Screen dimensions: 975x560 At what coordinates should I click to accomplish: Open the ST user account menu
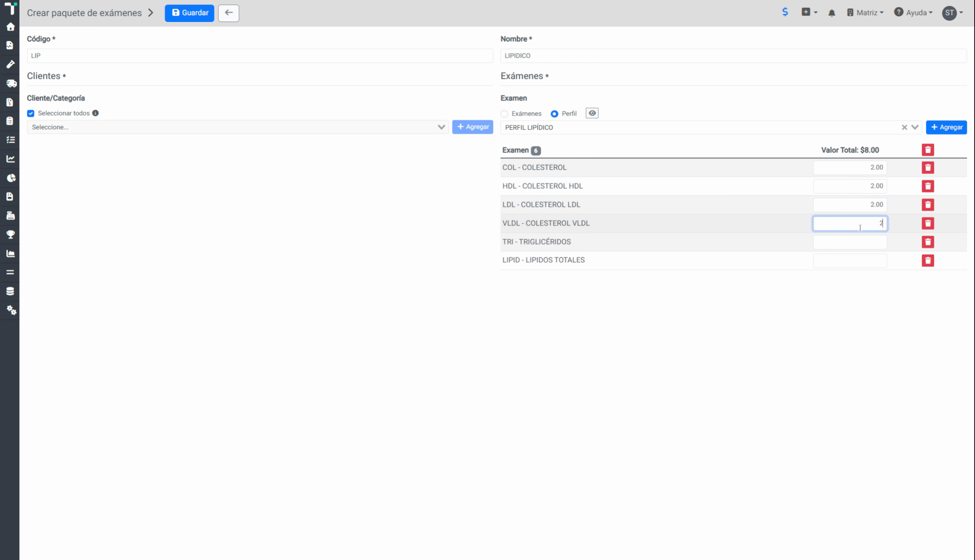(953, 13)
